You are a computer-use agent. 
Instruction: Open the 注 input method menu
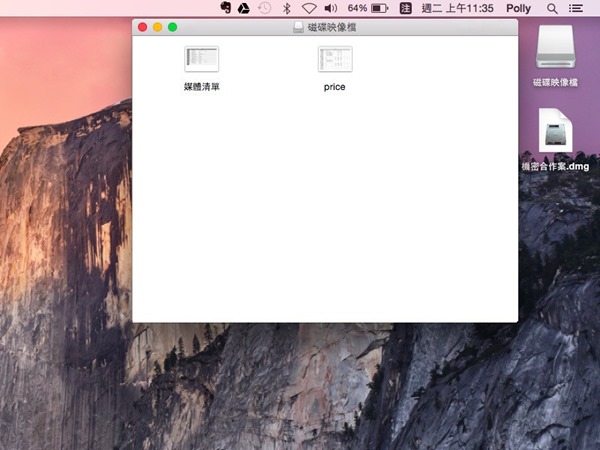coord(406,8)
